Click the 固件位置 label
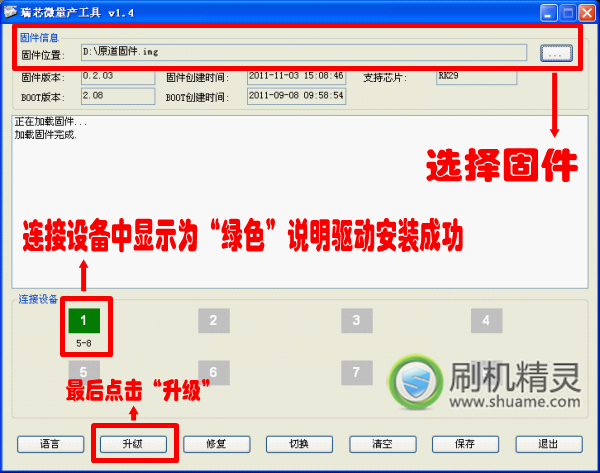600x473 pixels. point(43,55)
